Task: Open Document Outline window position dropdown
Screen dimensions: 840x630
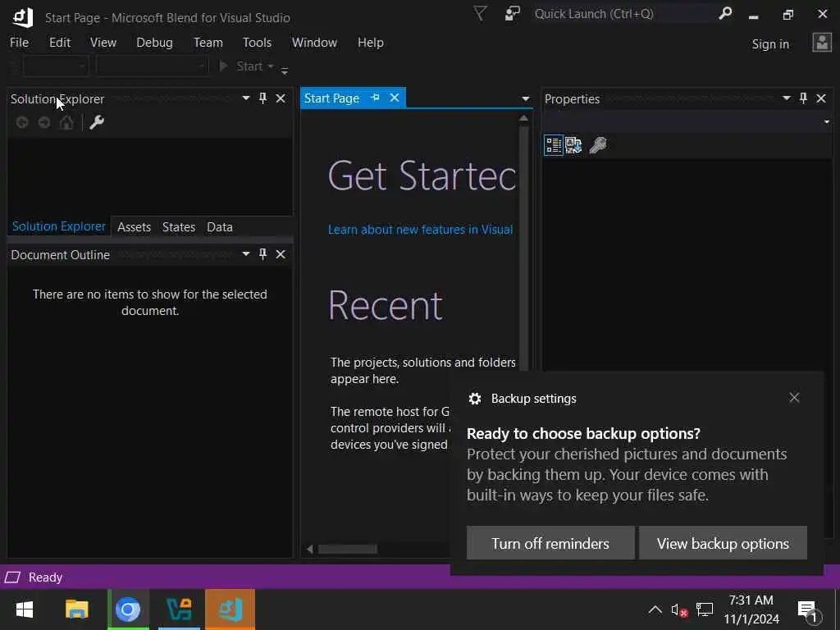Action: (x=246, y=254)
